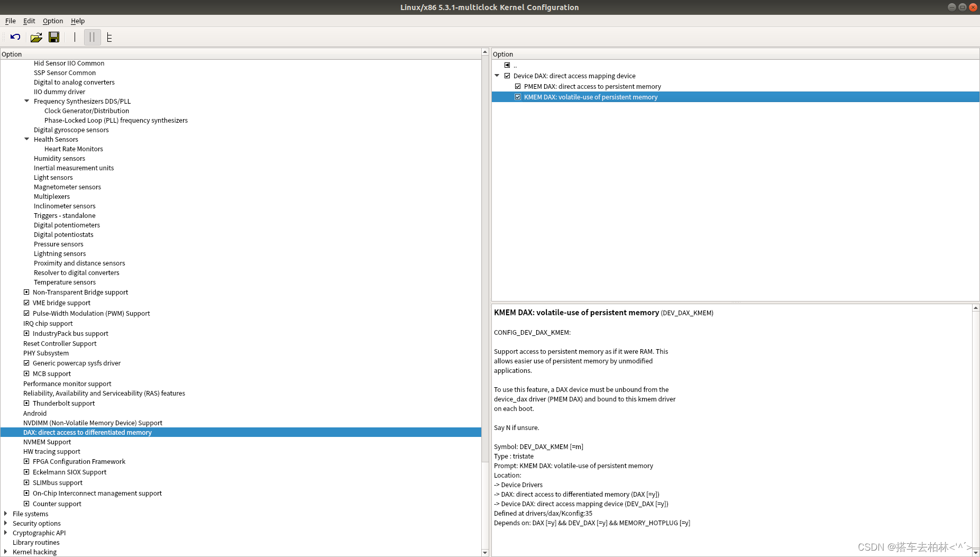Image resolution: width=980 pixels, height=557 pixels.
Task: Click left pane scrollbar down arrow
Action: (485, 553)
